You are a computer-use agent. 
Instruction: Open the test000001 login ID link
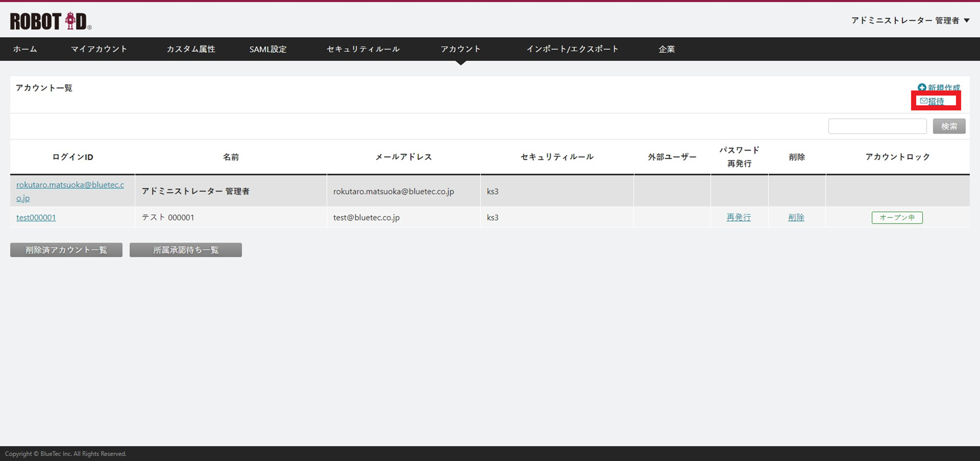tap(36, 218)
